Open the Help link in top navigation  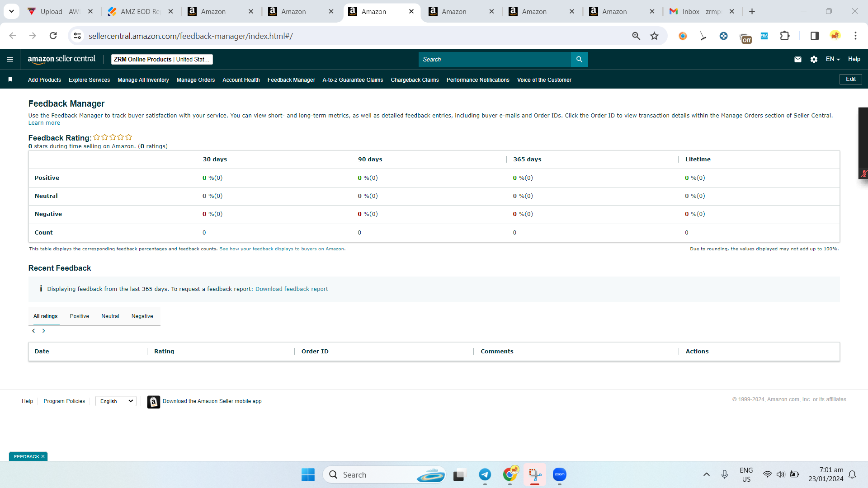coord(854,59)
